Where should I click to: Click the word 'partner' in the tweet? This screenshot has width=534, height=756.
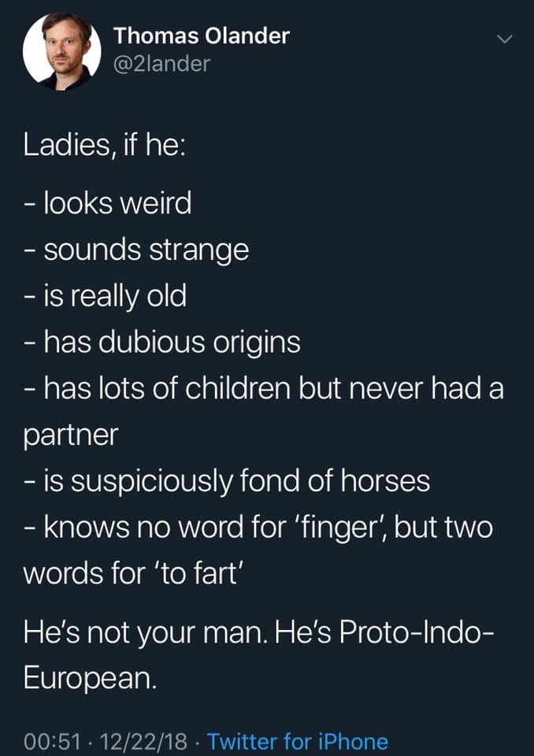pos(69,435)
